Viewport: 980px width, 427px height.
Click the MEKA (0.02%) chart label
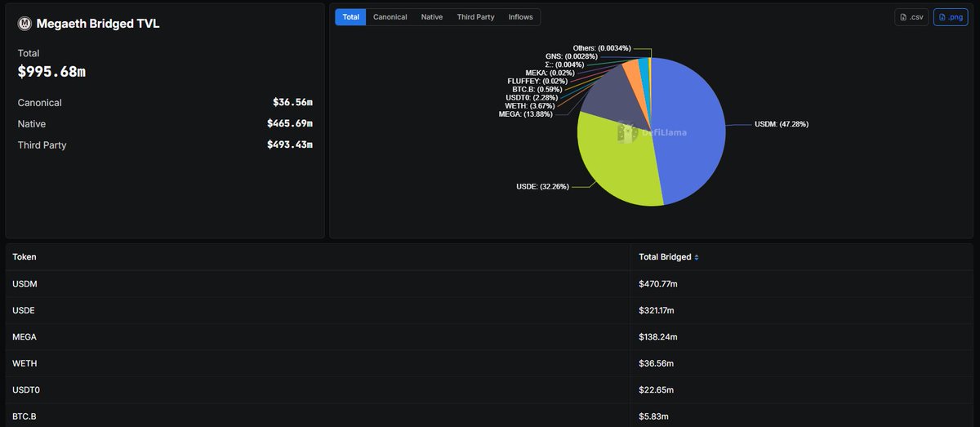click(550, 73)
